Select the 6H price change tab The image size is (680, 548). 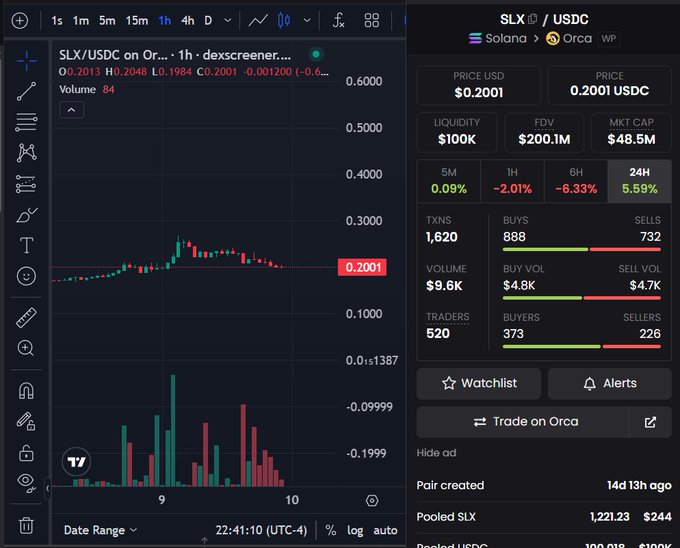(576, 181)
